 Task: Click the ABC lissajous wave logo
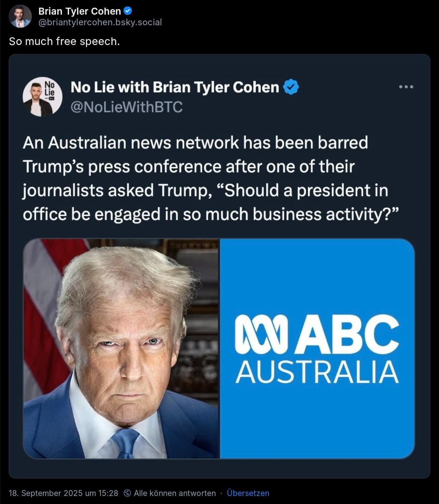point(258,334)
